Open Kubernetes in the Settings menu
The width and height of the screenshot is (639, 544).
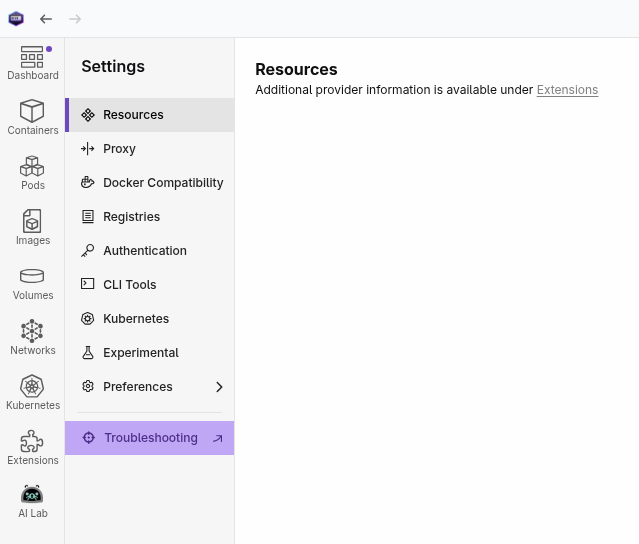(x=150, y=319)
